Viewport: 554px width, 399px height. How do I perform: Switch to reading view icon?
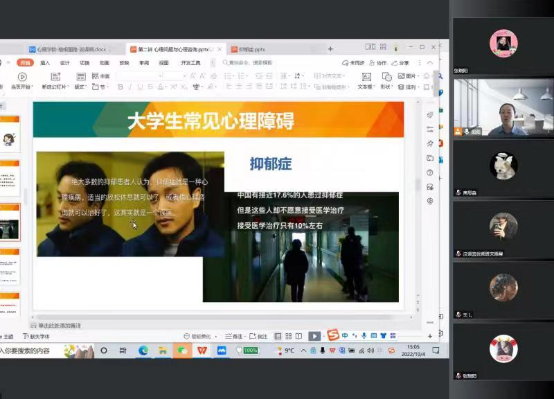pyautogui.click(x=299, y=336)
